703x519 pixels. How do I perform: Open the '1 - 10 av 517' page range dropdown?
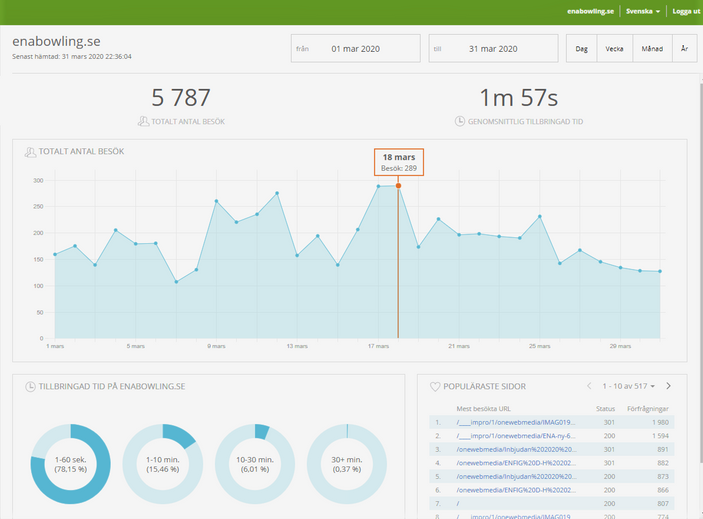click(x=629, y=386)
